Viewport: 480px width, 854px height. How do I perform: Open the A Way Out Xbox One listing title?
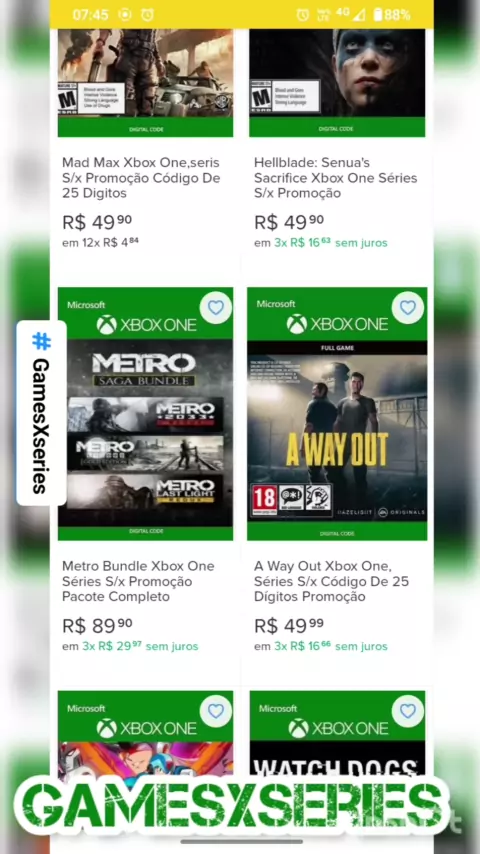[x=331, y=581]
